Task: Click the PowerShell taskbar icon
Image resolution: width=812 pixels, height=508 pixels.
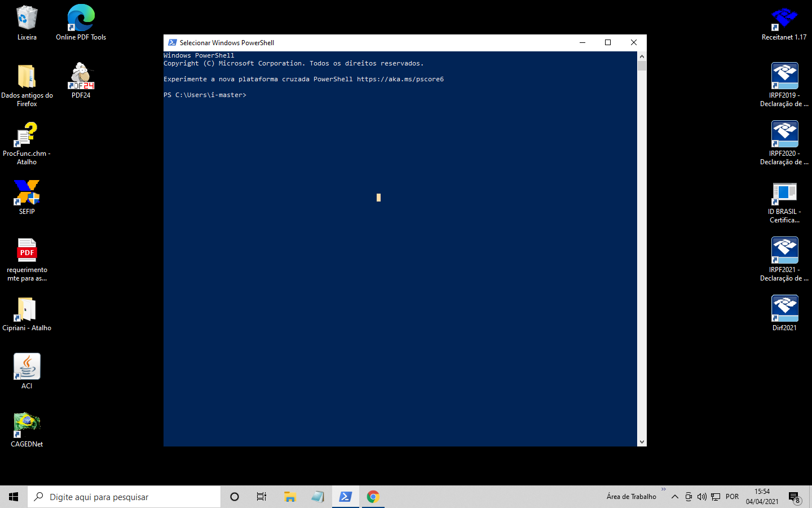Action: coord(345,497)
